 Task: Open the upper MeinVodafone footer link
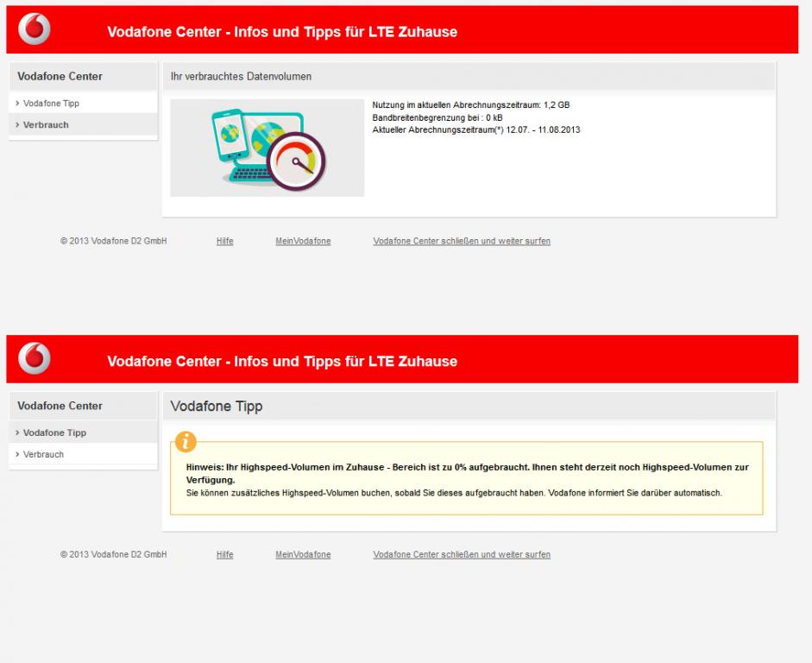(x=303, y=241)
